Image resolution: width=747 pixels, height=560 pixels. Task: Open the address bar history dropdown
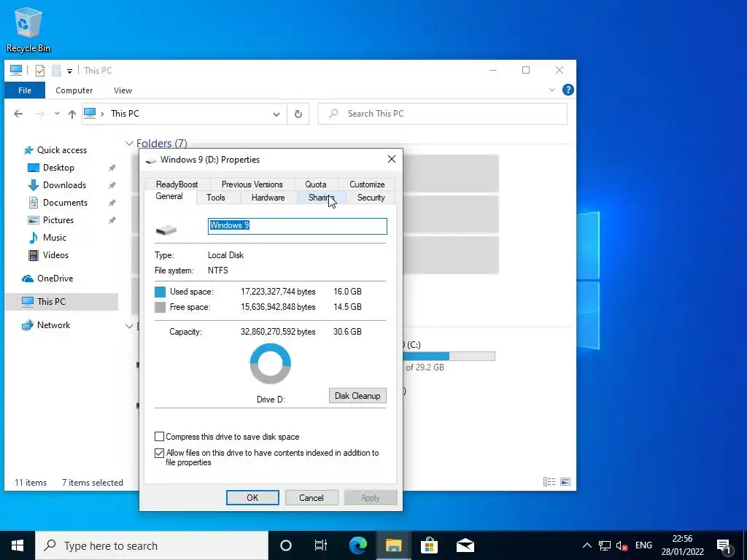[276, 114]
